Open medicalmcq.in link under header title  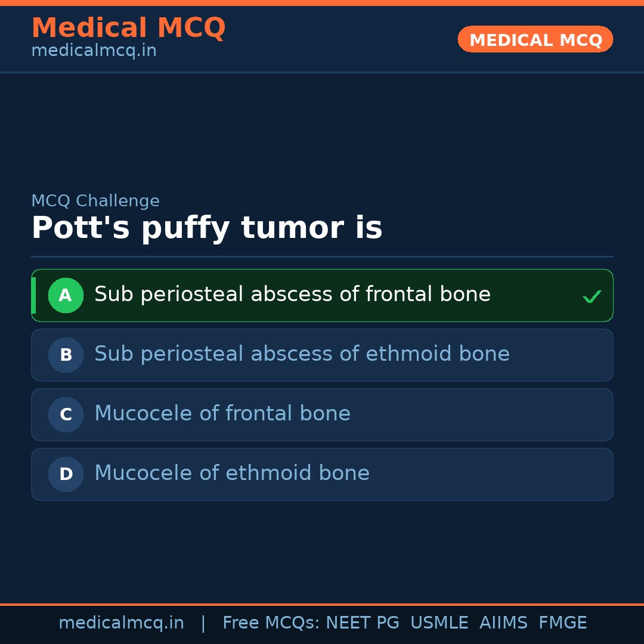point(94,51)
